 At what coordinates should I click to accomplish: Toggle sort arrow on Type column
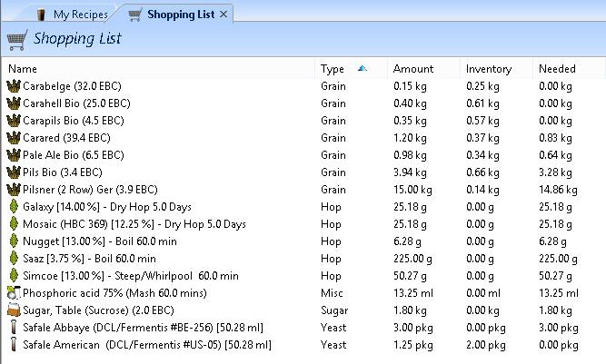[x=363, y=68]
